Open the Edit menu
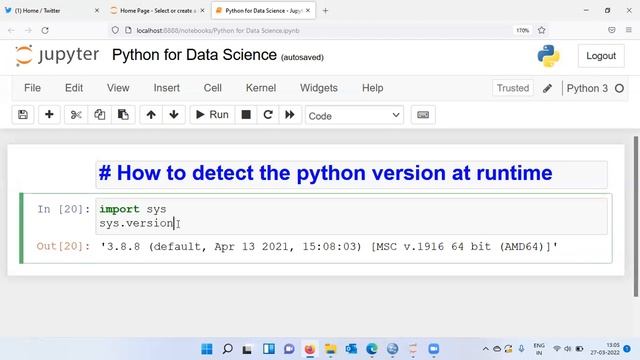Viewport: 640px width, 360px height. (x=74, y=88)
